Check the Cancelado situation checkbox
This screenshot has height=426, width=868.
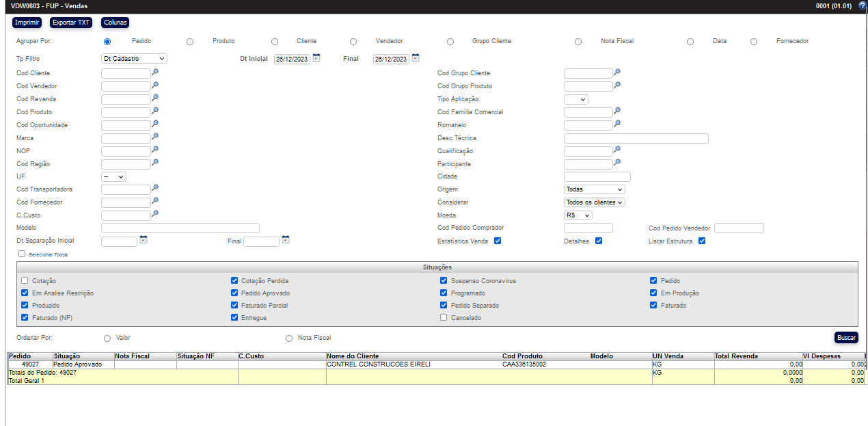[444, 317]
